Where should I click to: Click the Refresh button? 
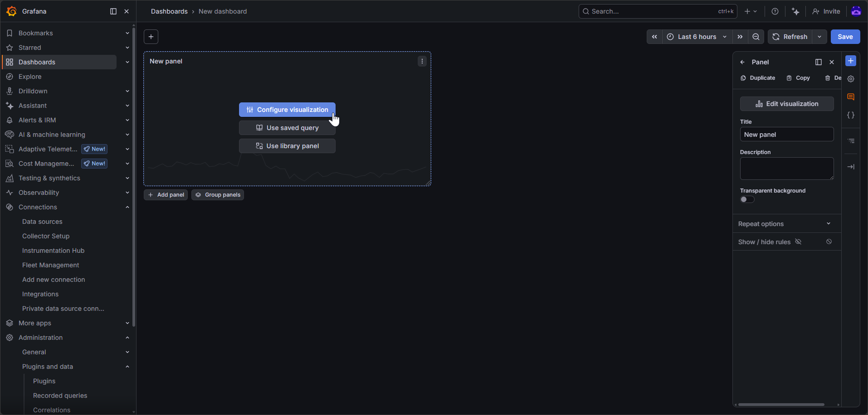[x=790, y=37]
